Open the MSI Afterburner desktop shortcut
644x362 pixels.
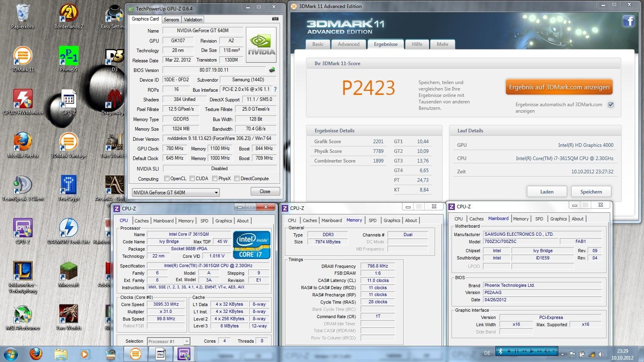pos(23,317)
